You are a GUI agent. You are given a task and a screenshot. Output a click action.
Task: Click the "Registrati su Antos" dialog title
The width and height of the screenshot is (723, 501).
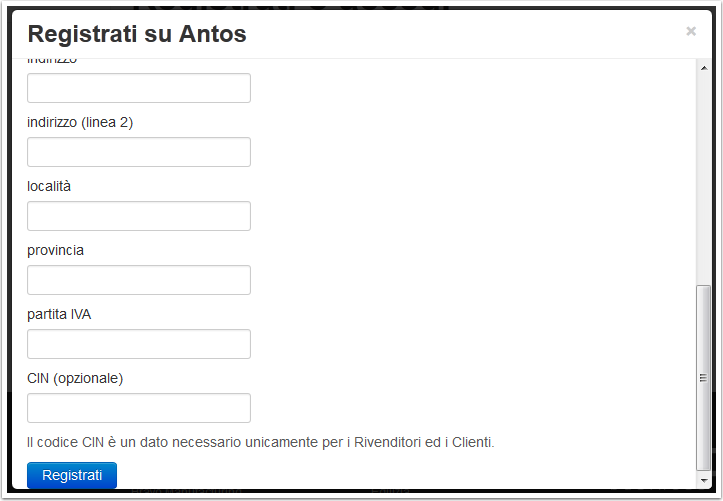click(x=137, y=34)
